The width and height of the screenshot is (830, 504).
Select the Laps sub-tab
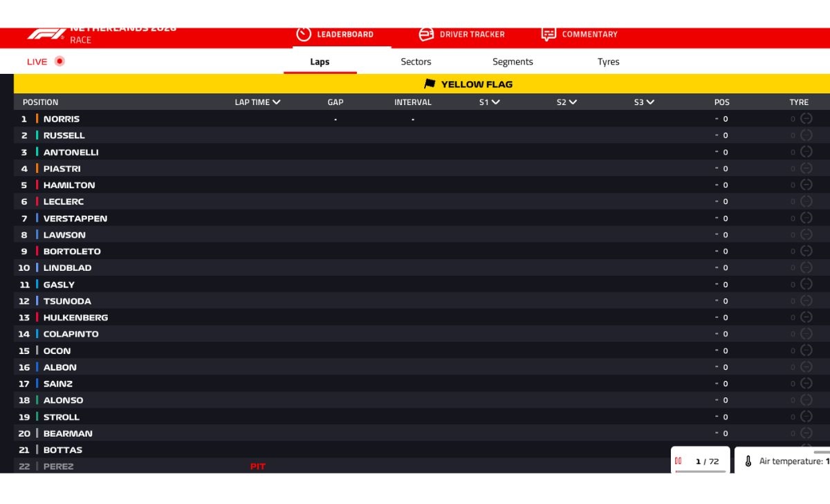[320, 62]
